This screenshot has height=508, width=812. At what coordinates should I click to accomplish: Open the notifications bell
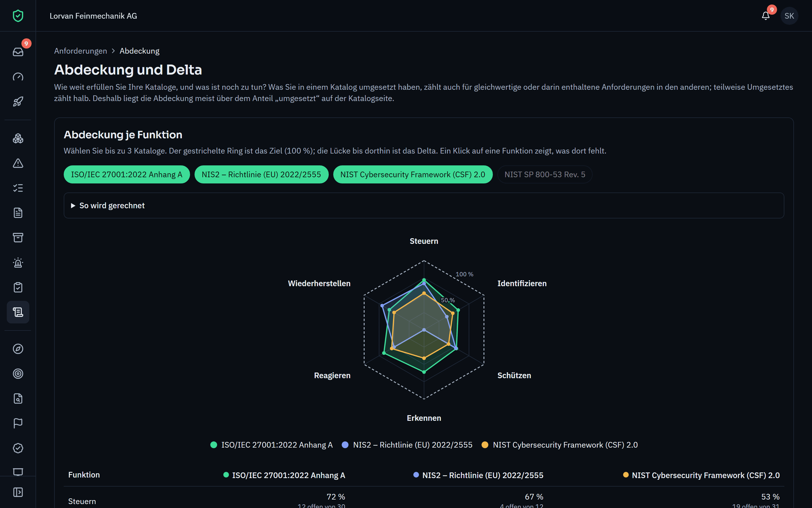(x=766, y=16)
